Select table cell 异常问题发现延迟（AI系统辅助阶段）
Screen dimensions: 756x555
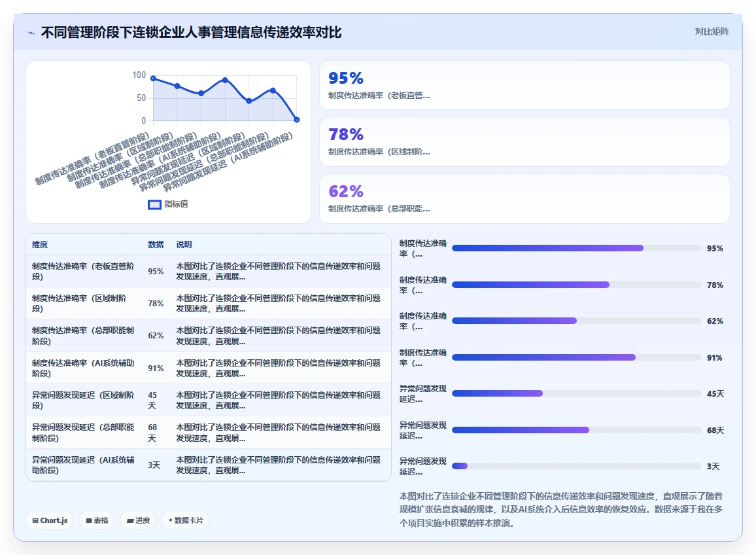click(x=84, y=465)
